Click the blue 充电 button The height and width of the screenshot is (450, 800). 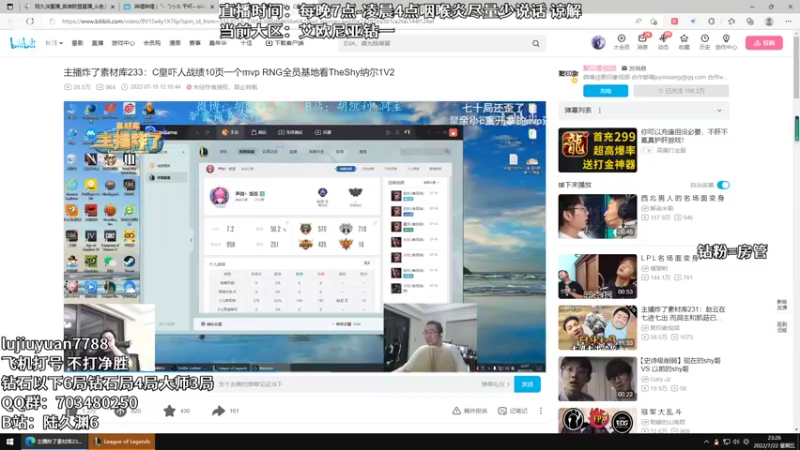(605, 91)
